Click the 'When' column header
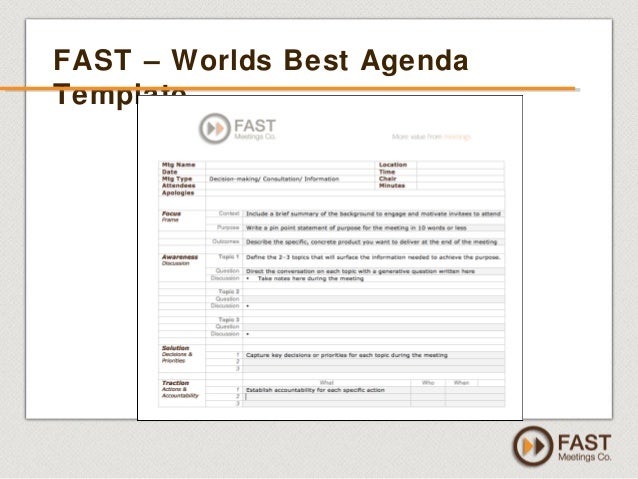 pyautogui.click(x=461, y=383)
